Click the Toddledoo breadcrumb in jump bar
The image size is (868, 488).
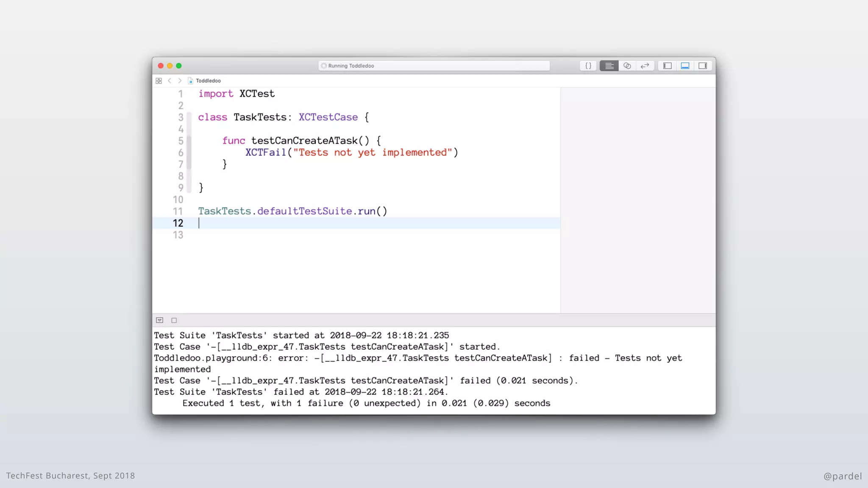tap(208, 80)
